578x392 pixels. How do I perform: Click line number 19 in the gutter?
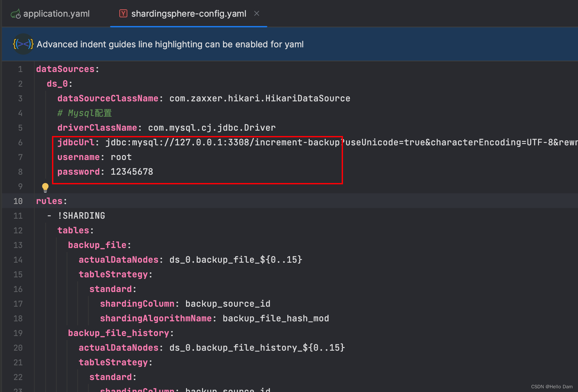(18, 333)
